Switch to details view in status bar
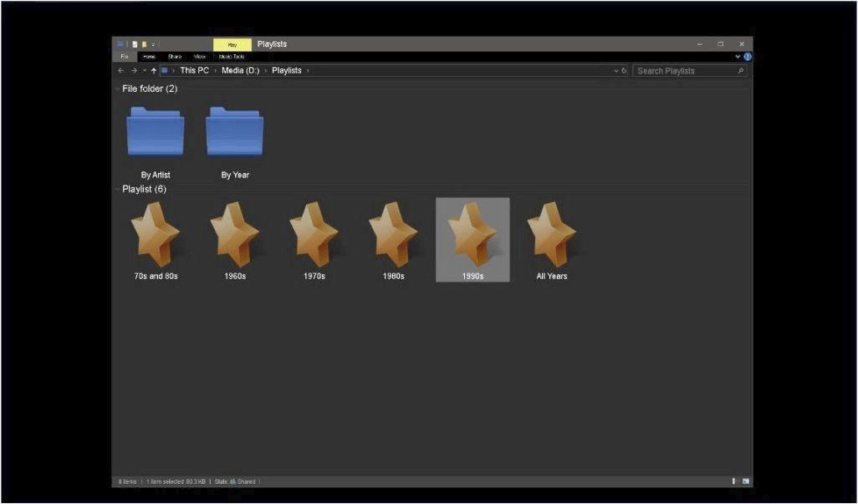The height and width of the screenshot is (504, 858). pyautogui.click(x=734, y=481)
